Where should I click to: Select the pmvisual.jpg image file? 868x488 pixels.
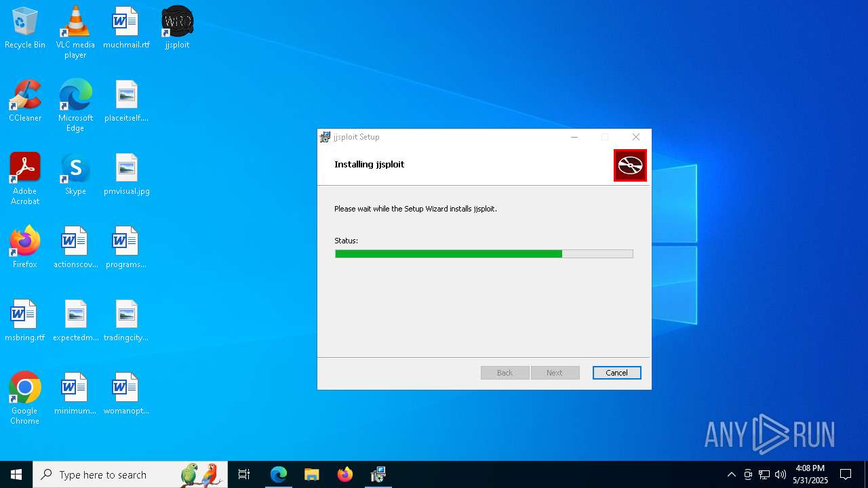(x=126, y=175)
